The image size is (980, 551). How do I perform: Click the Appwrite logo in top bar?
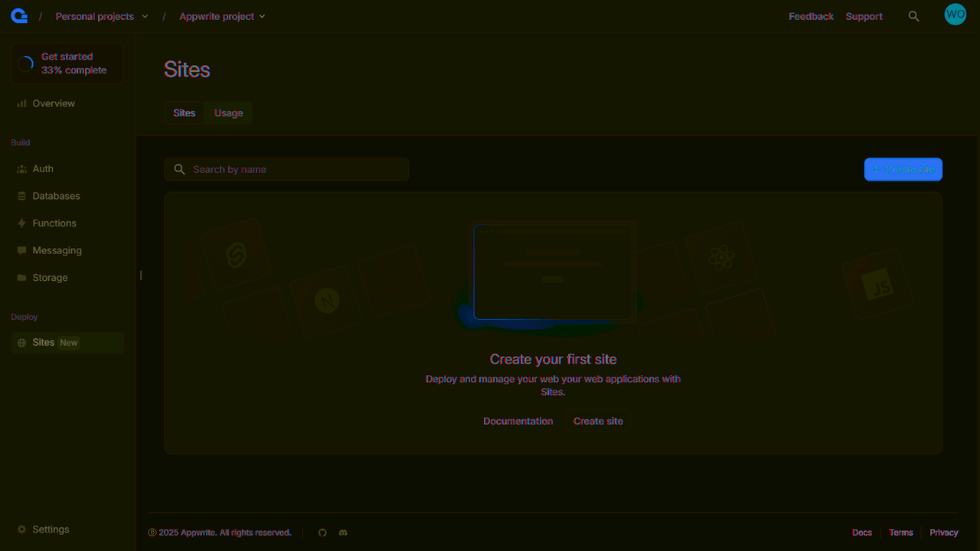[x=18, y=14]
